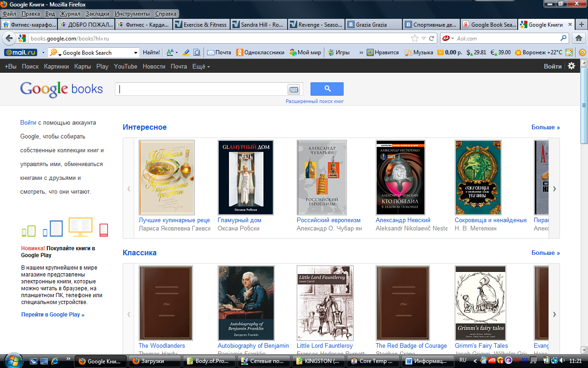
Task: Open the Гламурный дом book cover
Action: point(245,178)
